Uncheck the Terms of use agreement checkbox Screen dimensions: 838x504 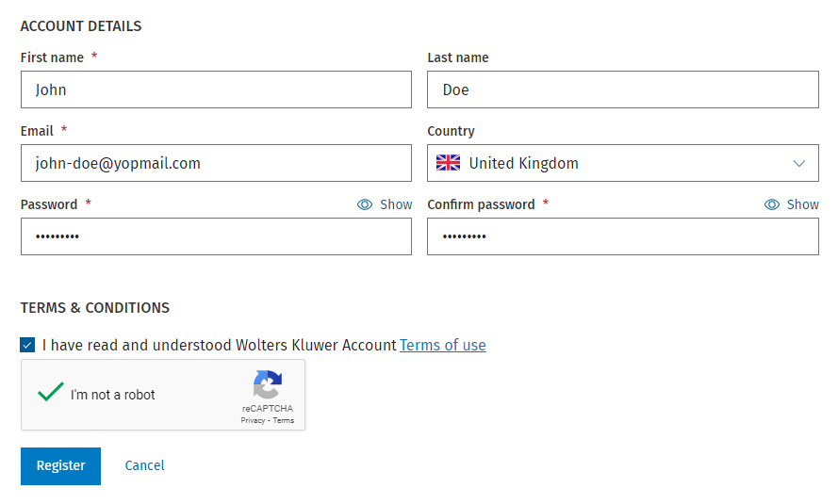pos(27,345)
